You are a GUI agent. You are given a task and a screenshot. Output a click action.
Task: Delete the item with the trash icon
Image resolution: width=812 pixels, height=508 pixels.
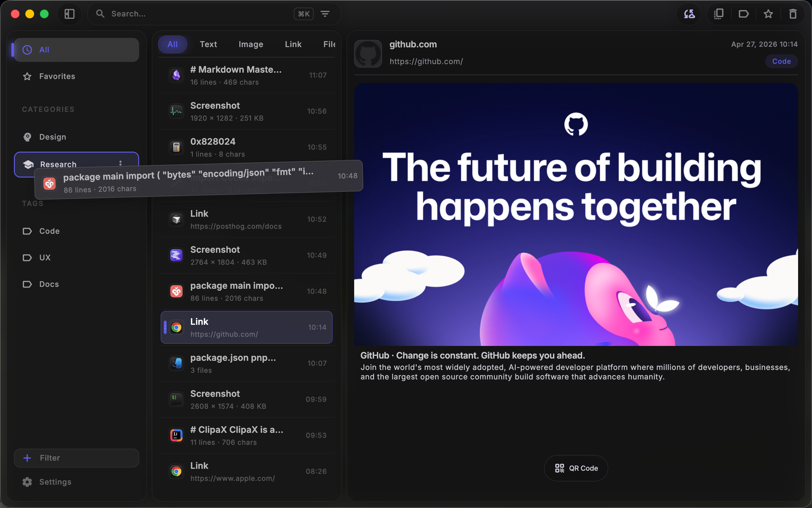coord(793,14)
